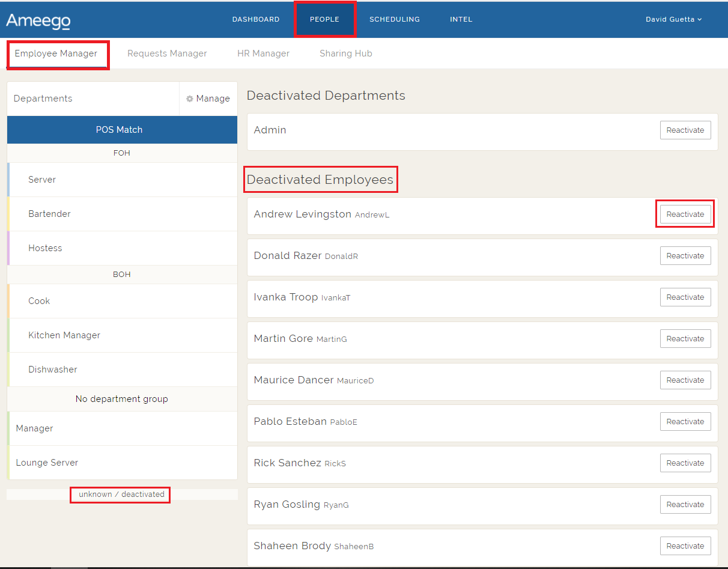Reactivate employee Andrew Levingston

pyautogui.click(x=685, y=215)
